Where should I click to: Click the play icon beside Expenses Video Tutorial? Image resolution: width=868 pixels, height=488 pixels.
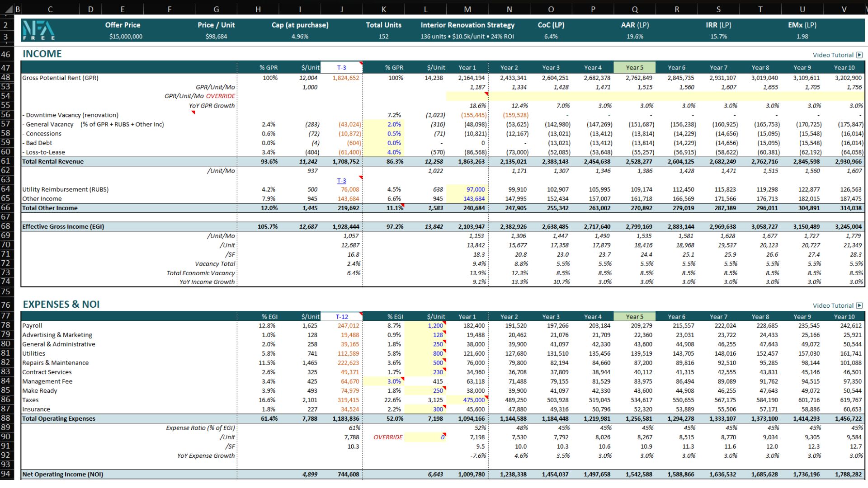point(859,306)
